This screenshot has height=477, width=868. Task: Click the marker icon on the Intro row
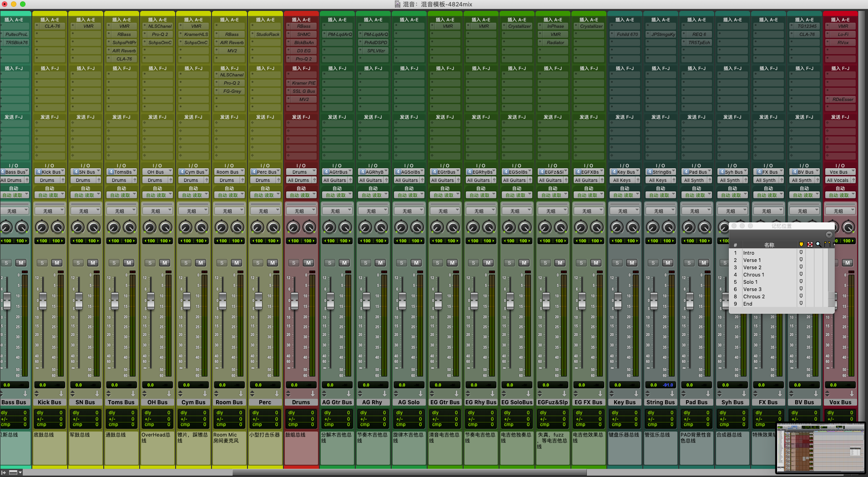801,252
